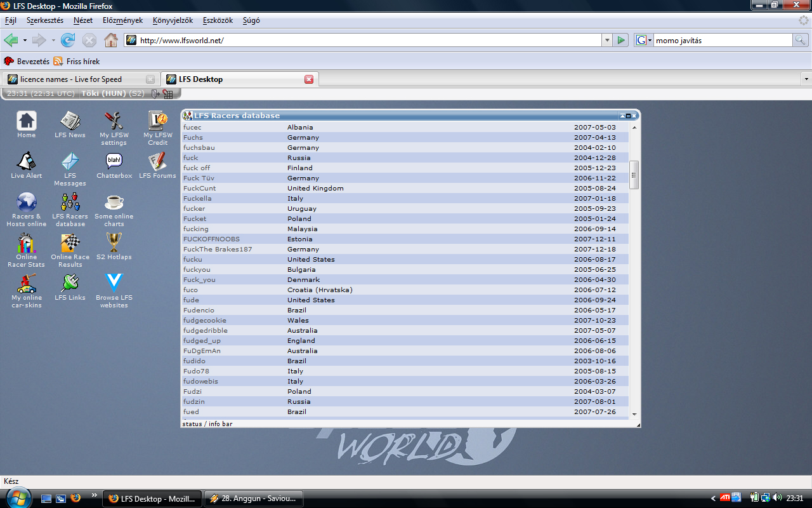Image resolution: width=812 pixels, height=508 pixels.
Task: Select the Fudencio racer row
Action: pos(405,310)
